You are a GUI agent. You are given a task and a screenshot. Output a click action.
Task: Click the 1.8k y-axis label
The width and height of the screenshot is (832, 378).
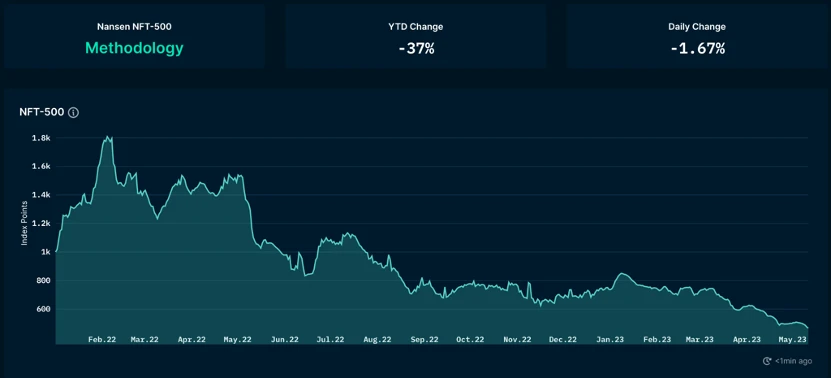pyautogui.click(x=41, y=138)
